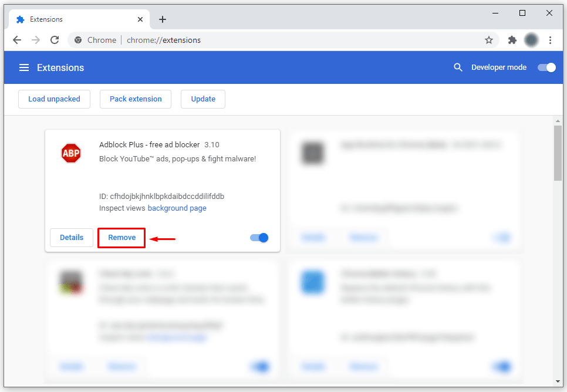Bookmark this page using the star icon

[x=489, y=40]
